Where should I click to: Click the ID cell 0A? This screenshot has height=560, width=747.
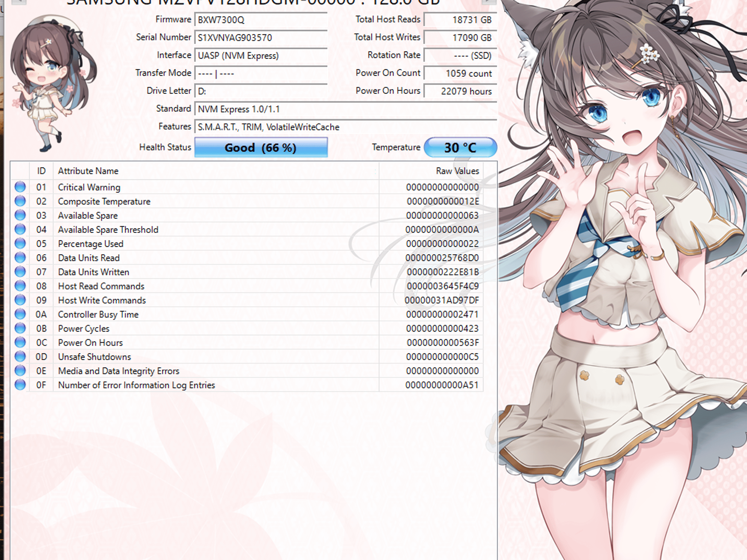coord(41,315)
